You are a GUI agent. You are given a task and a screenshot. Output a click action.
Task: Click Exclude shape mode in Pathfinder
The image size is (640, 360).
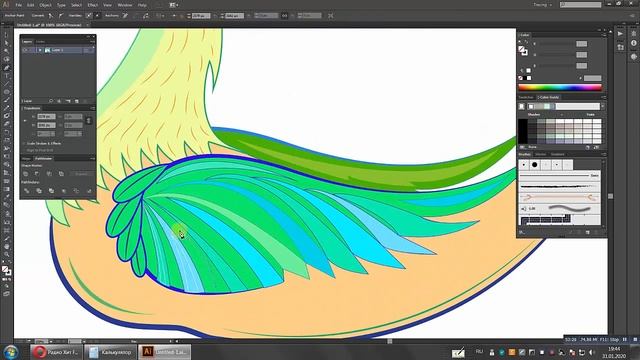point(61,174)
